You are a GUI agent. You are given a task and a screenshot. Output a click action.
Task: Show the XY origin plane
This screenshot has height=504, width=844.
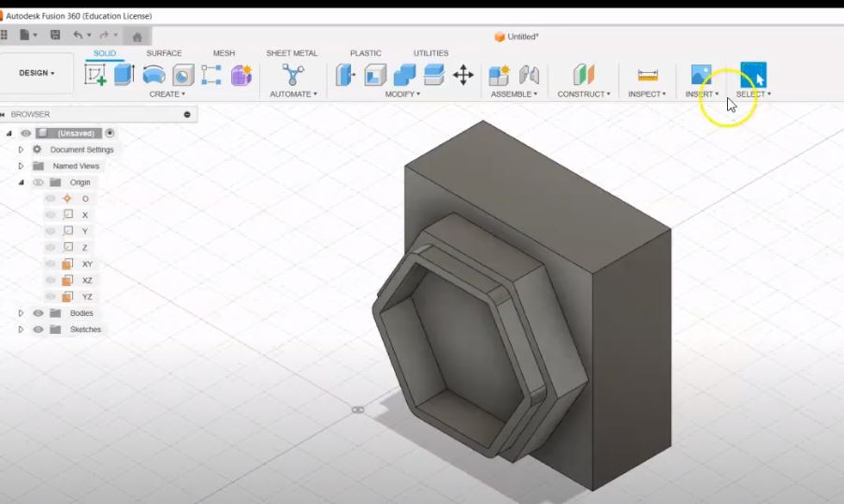pos(51,264)
